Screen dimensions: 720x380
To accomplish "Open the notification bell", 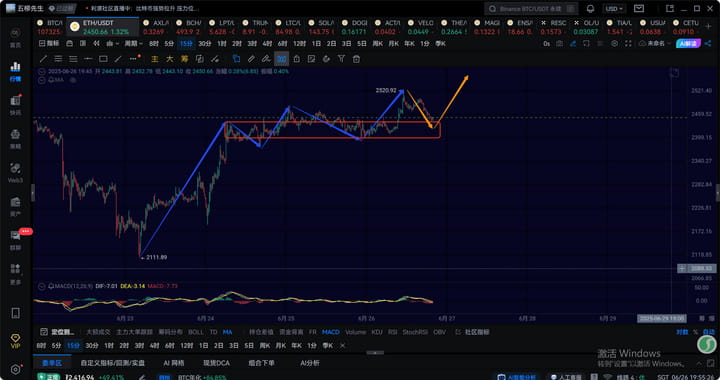I will click(x=591, y=9).
